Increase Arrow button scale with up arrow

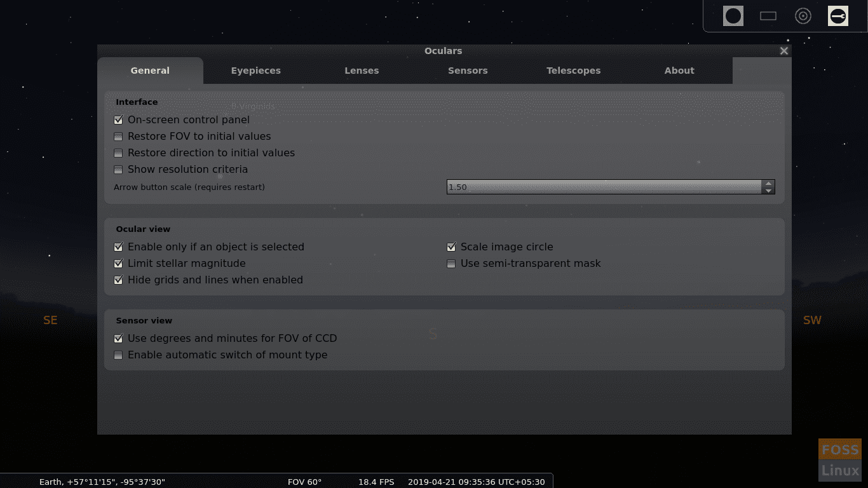[768, 184]
